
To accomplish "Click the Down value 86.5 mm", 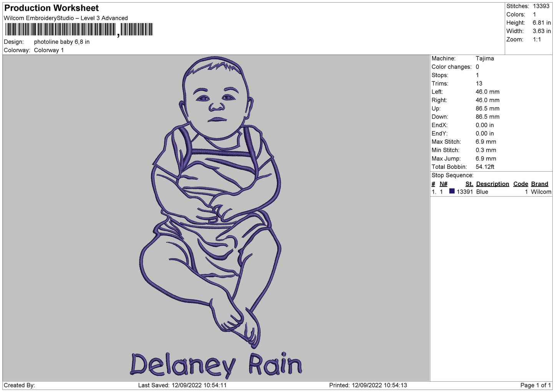I will 487,117.
